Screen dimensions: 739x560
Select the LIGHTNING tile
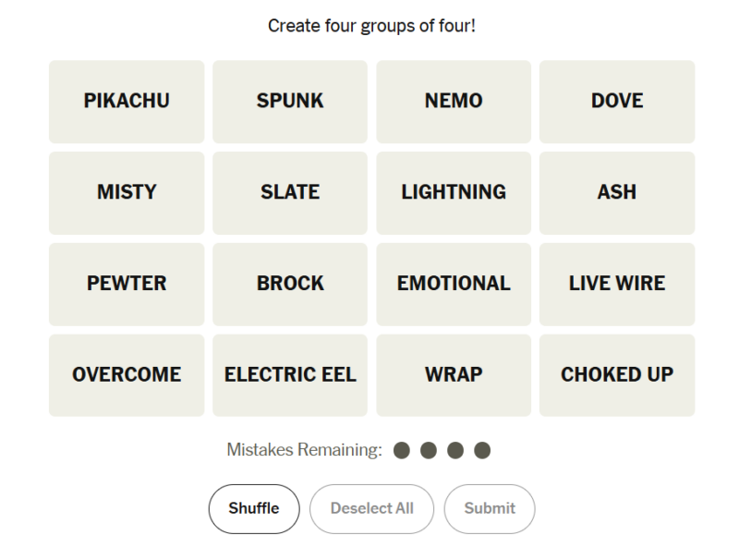[454, 193]
